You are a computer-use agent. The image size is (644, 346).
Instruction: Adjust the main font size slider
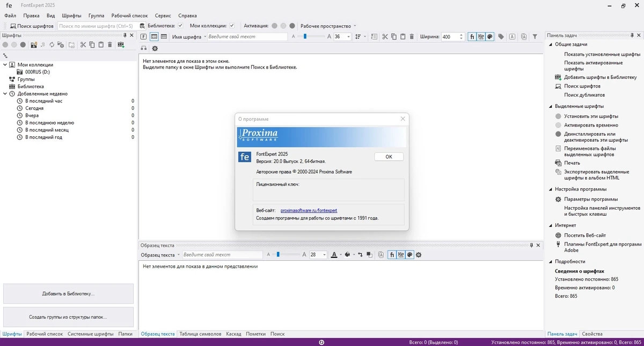click(x=305, y=36)
